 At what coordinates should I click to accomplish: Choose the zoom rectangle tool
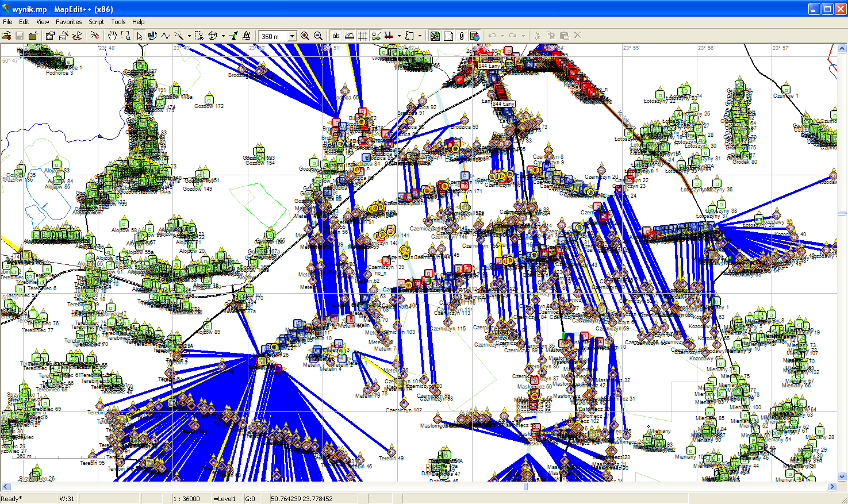tap(125, 36)
